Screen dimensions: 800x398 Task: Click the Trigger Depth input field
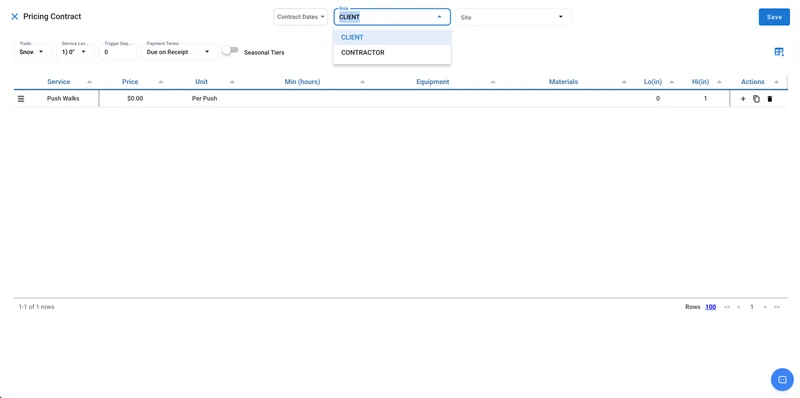[x=118, y=52]
